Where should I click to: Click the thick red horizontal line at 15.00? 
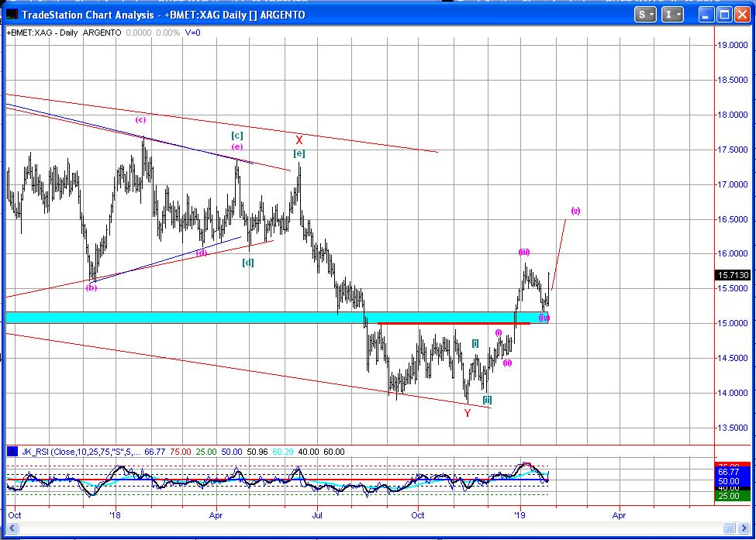(454, 323)
